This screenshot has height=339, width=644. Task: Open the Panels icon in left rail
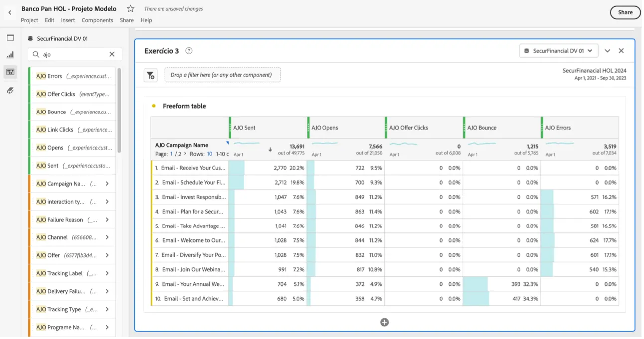[10, 38]
